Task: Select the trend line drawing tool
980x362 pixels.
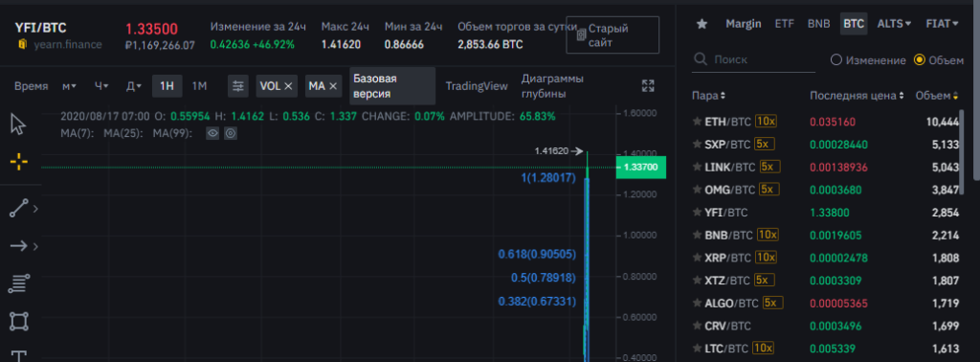Action: tap(19, 208)
